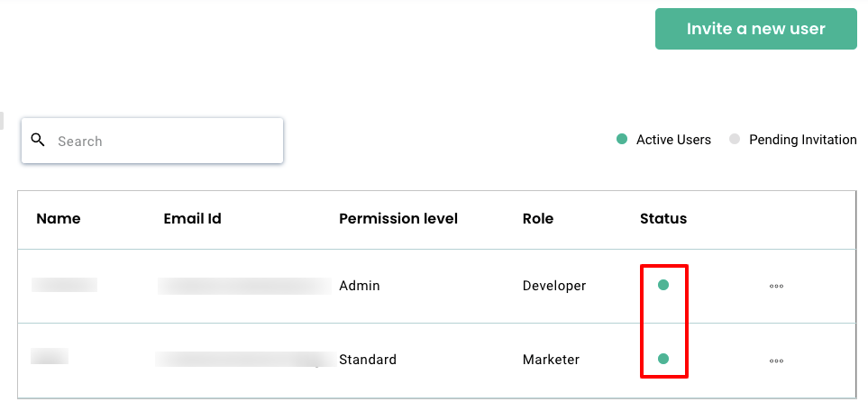Click the Status column header
868x402 pixels.
click(663, 219)
